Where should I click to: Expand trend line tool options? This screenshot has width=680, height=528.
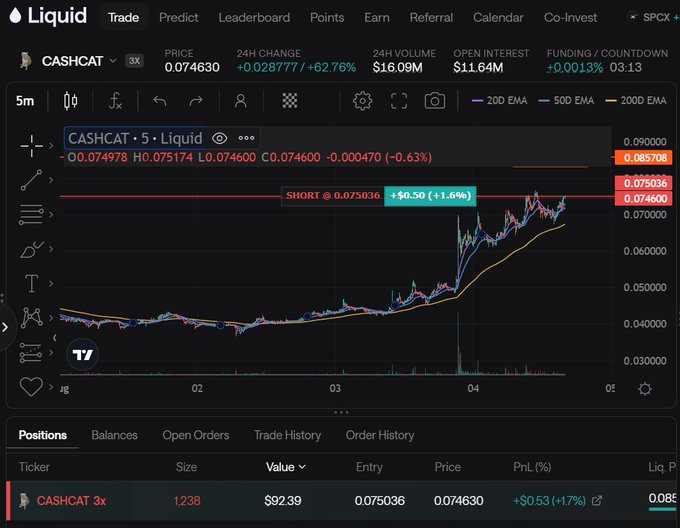(x=51, y=180)
